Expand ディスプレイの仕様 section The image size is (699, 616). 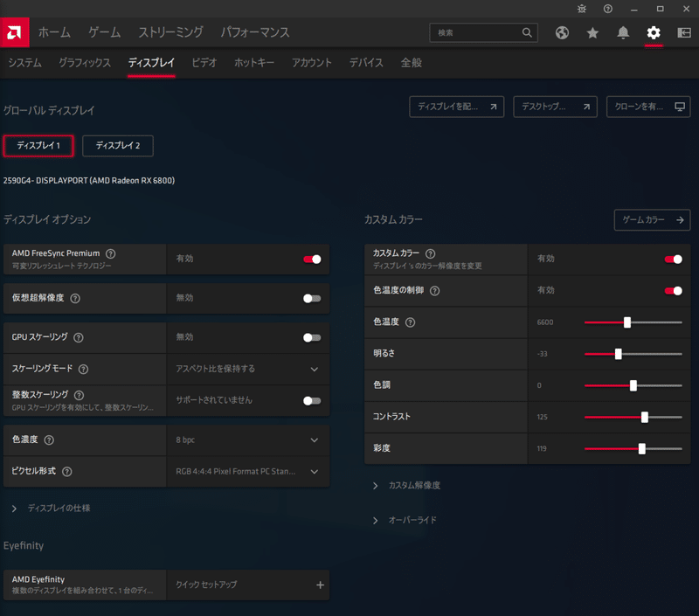(x=51, y=509)
